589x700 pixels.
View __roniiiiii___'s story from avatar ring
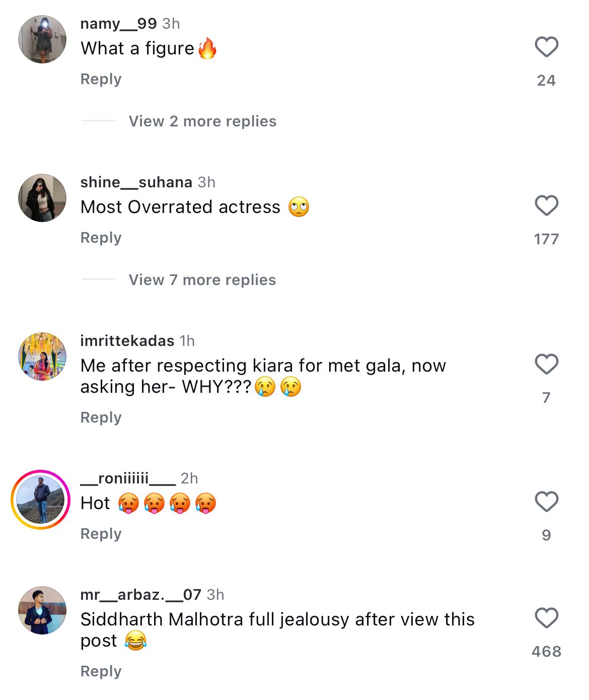(x=40, y=500)
